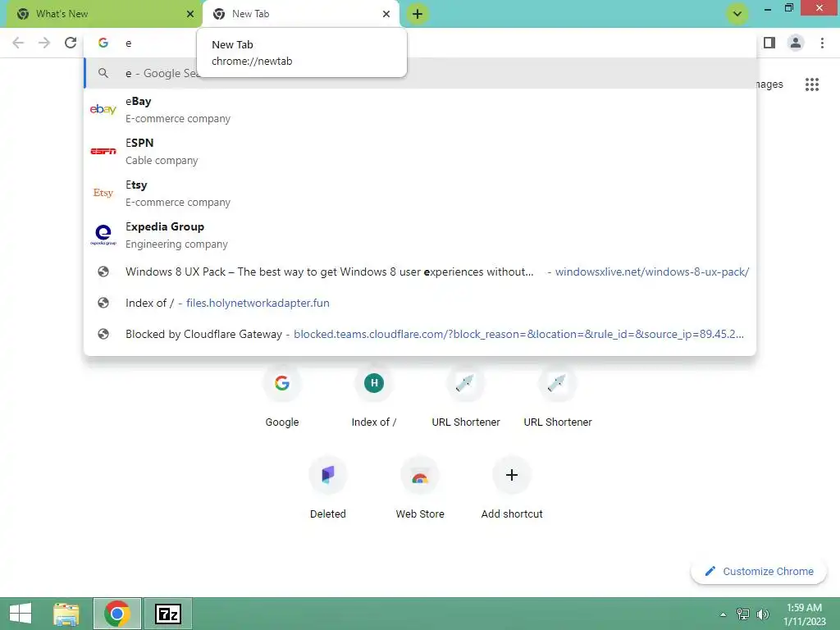Screen dimensions: 840x630
Task: Click globe icon beside Index of /
Action: [103, 303]
